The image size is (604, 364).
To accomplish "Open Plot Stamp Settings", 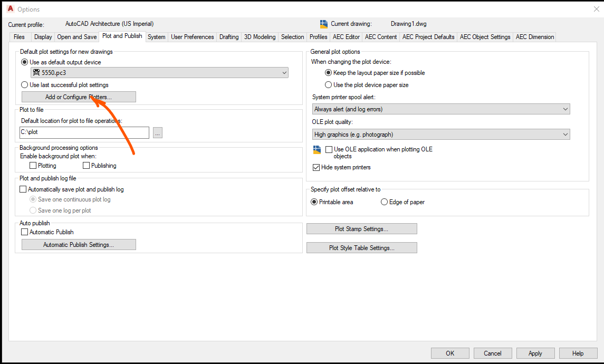I will tap(361, 228).
